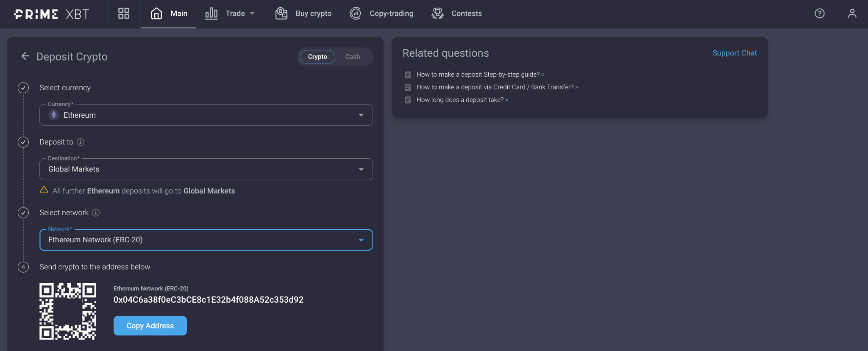
Task: Click the Select currency step checkmark
Action: pyautogui.click(x=23, y=88)
